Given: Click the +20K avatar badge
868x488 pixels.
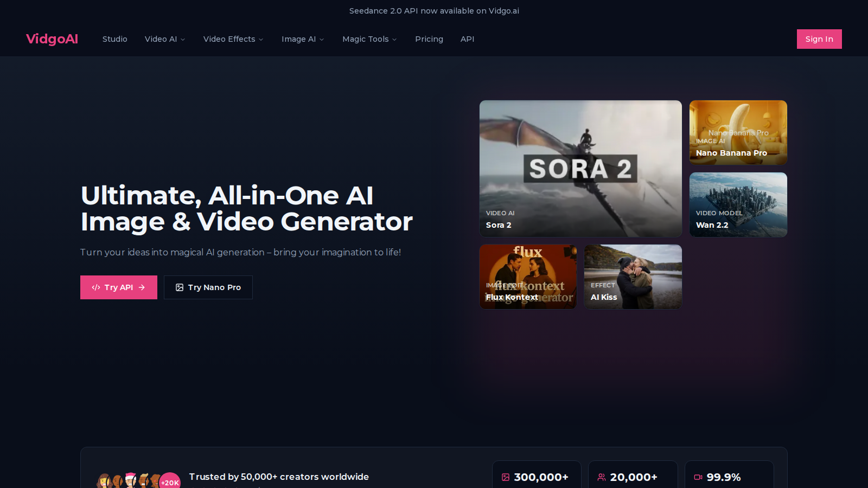Looking at the screenshot, I should click(170, 481).
